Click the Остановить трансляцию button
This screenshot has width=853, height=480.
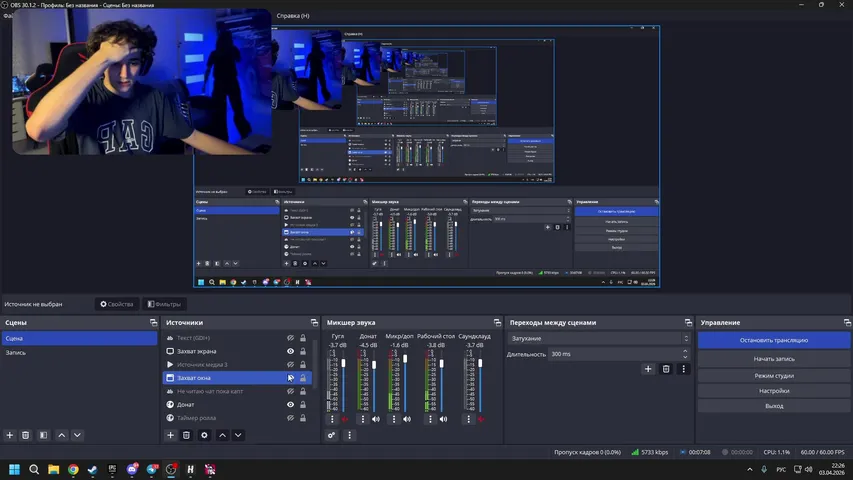774,340
